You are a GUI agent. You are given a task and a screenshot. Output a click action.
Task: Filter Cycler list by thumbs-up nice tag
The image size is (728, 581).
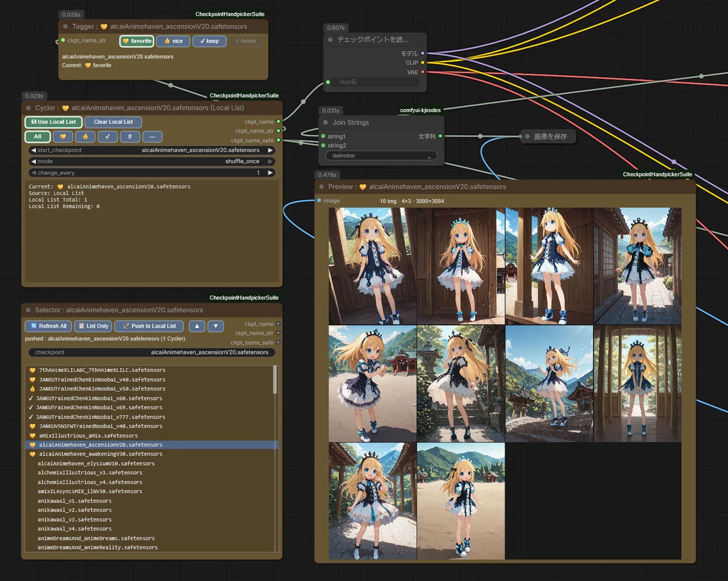click(85, 136)
